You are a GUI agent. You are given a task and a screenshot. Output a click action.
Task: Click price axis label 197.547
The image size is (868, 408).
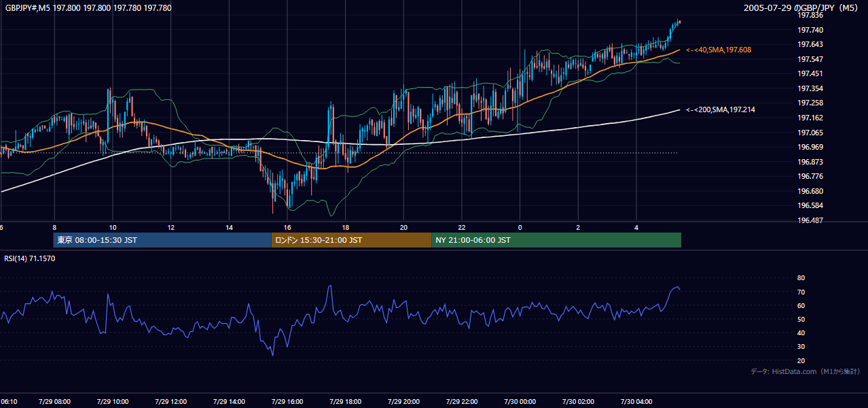tap(810, 59)
